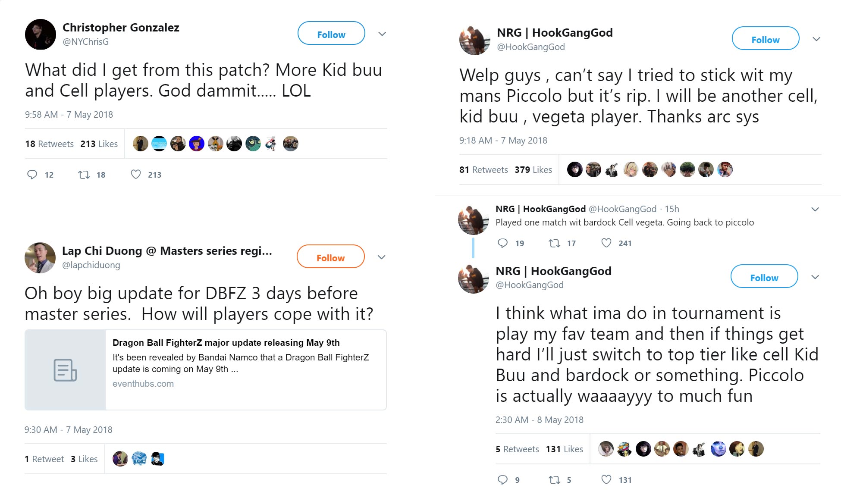The image size is (841, 504).
Task: Follow Christopher Gonzalez
Action: (331, 34)
